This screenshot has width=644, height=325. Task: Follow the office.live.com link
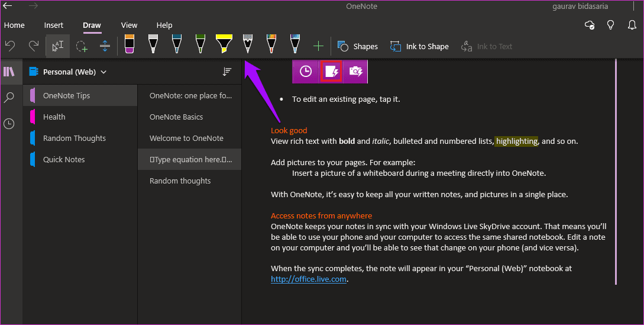[x=309, y=279]
